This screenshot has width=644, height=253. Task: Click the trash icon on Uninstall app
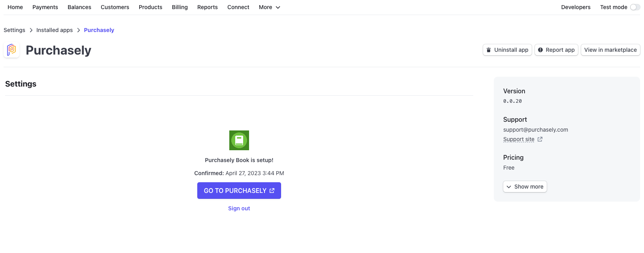pos(489,50)
